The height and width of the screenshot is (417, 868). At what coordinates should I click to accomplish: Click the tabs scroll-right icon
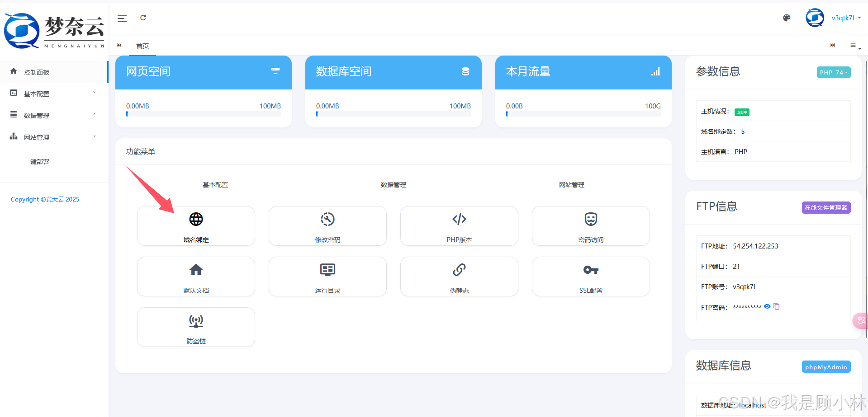[x=833, y=45]
